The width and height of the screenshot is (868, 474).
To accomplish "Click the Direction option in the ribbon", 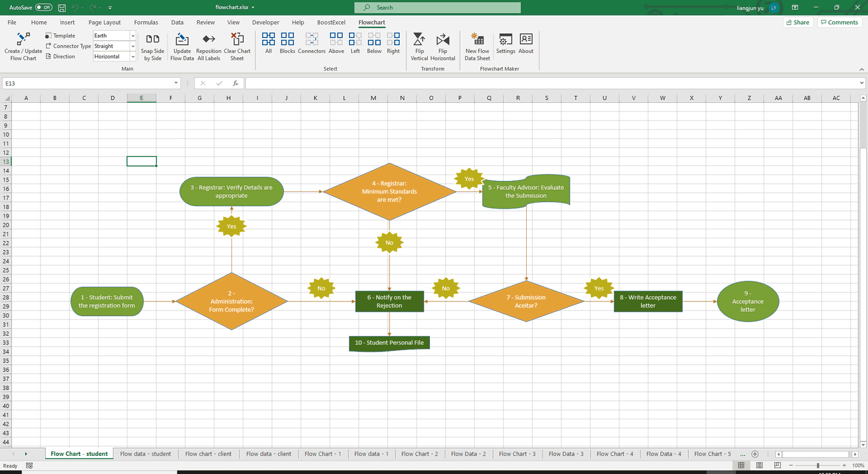I will (60, 56).
